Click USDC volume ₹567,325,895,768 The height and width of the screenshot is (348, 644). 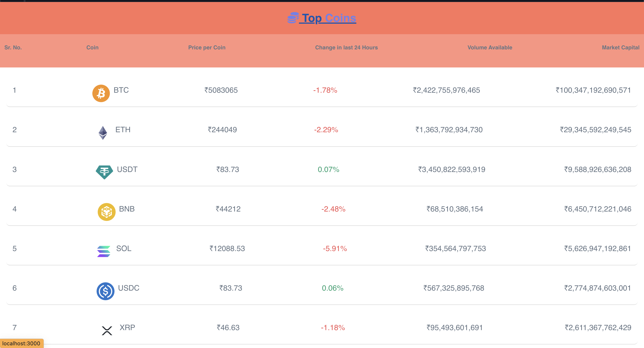pos(454,288)
